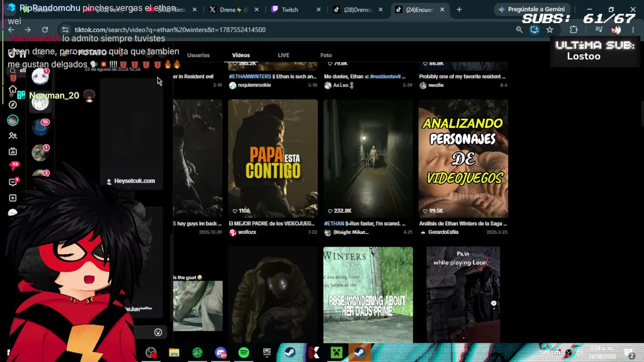Open the OBS icon on the taskbar
This screenshot has height=362, width=644.
click(151, 352)
